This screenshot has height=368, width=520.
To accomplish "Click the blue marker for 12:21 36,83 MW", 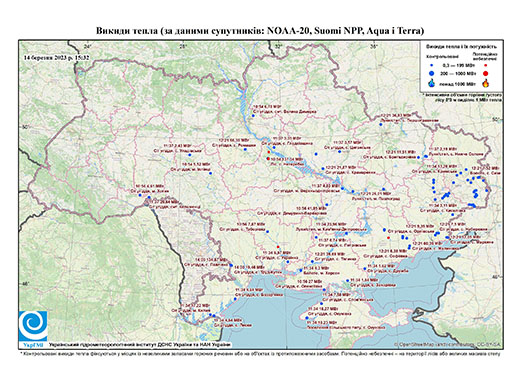I will tap(380, 125).
